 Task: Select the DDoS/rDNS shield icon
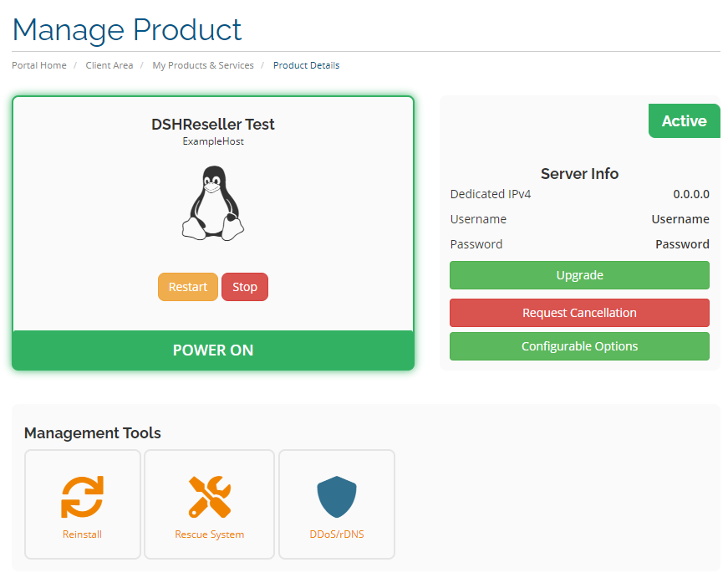click(336, 497)
